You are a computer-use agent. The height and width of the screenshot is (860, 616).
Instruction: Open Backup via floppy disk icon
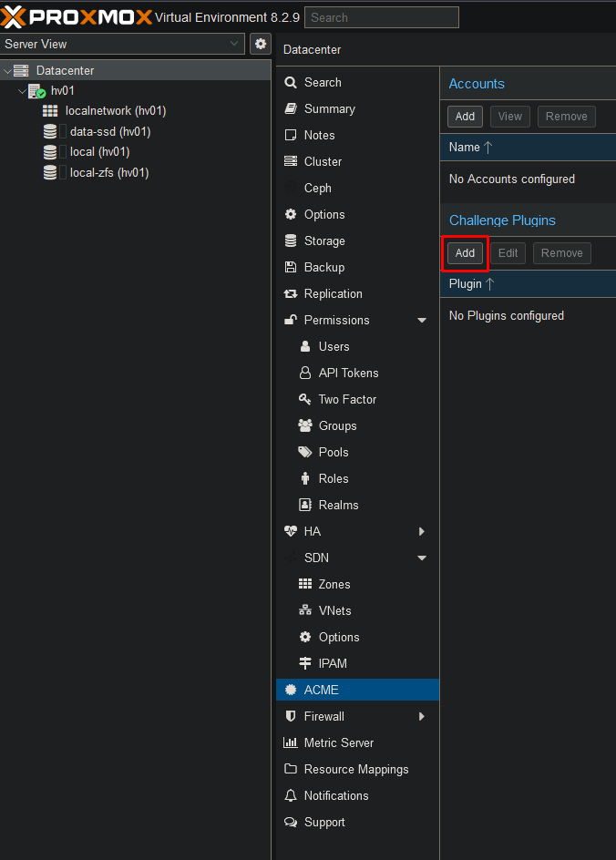(291, 267)
